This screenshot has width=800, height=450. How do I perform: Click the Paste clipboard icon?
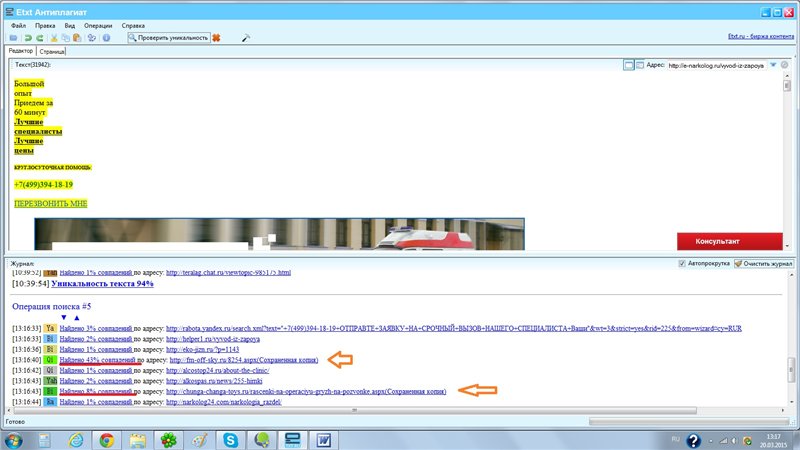tap(77, 37)
